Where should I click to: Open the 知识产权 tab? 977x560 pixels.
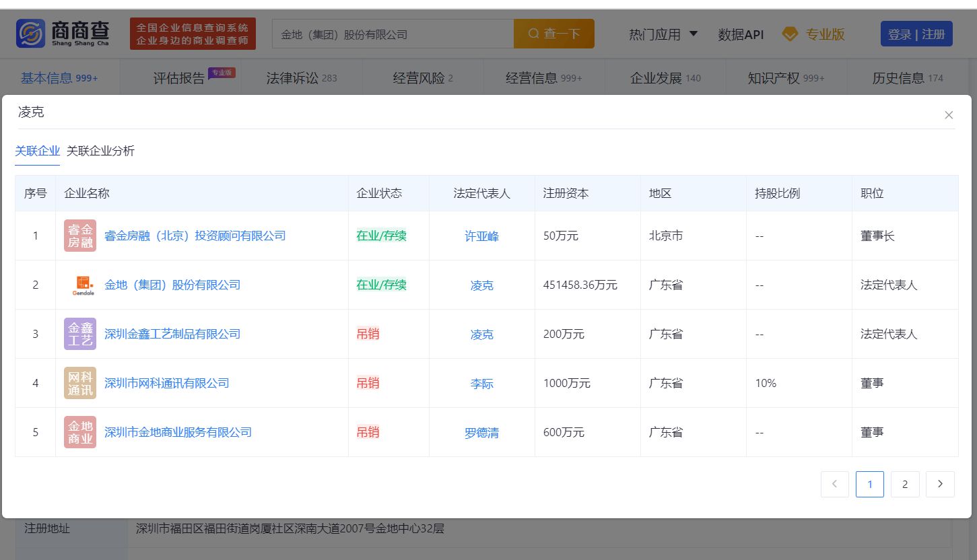(786, 78)
